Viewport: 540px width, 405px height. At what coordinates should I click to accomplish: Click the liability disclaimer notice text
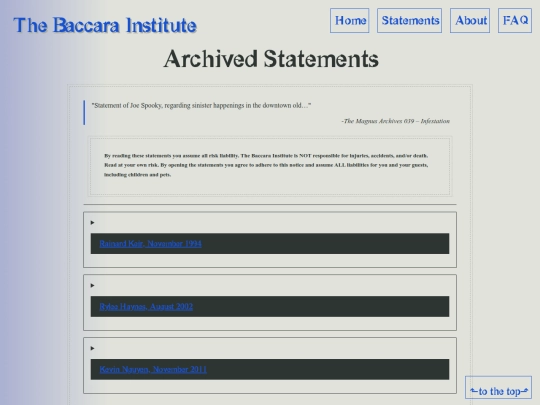tap(266, 165)
